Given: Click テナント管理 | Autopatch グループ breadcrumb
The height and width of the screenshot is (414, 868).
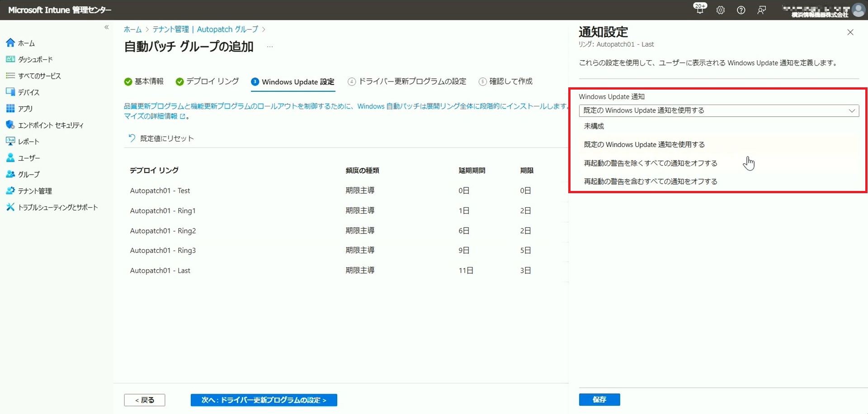Looking at the screenshot, I should pos(205,29).
